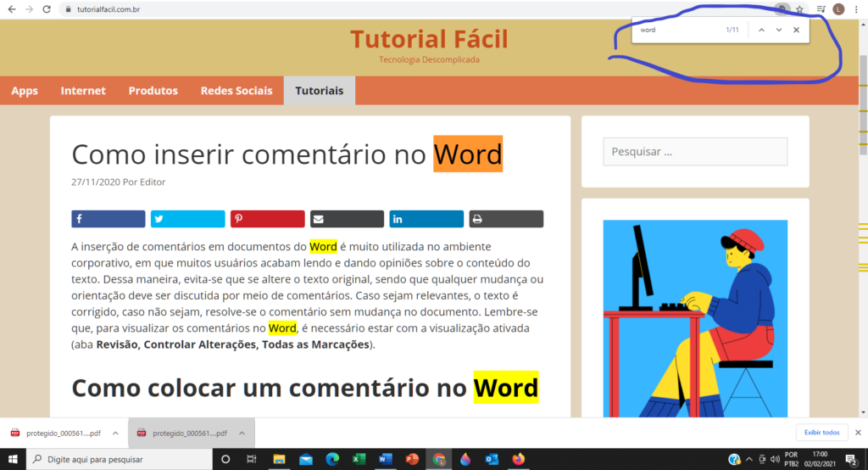
Task: Bookmark this page with the star icon
Action: pyautogui.click(x=799, y=9)
